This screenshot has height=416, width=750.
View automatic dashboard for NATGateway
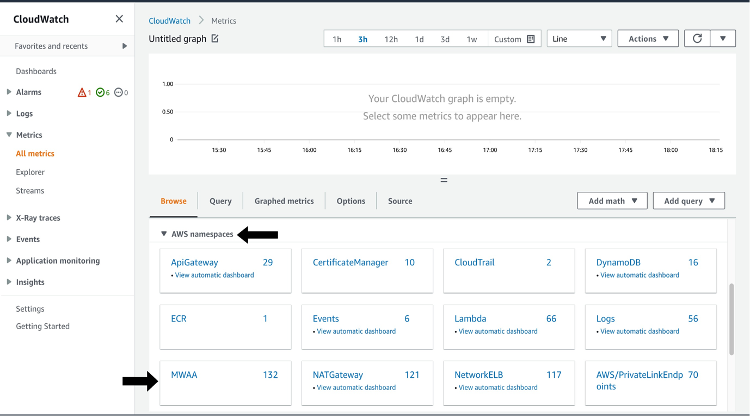tap(356, 387)
